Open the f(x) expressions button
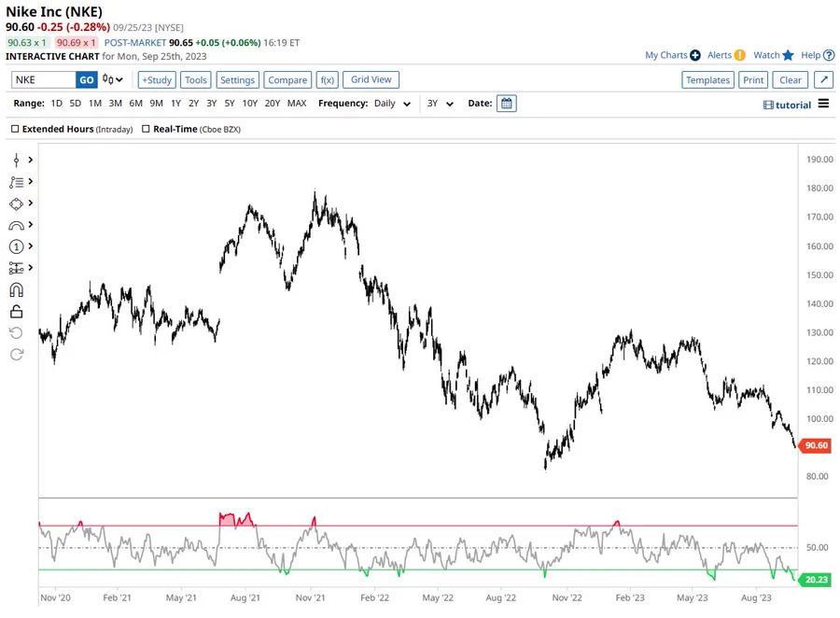Viewport: 840px width, 618px height. coord(327,80)
